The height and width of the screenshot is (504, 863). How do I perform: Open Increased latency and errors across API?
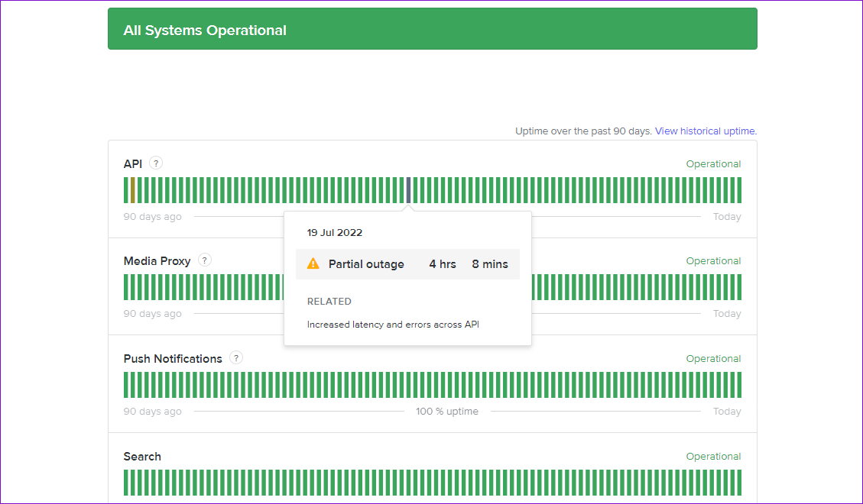393,325
